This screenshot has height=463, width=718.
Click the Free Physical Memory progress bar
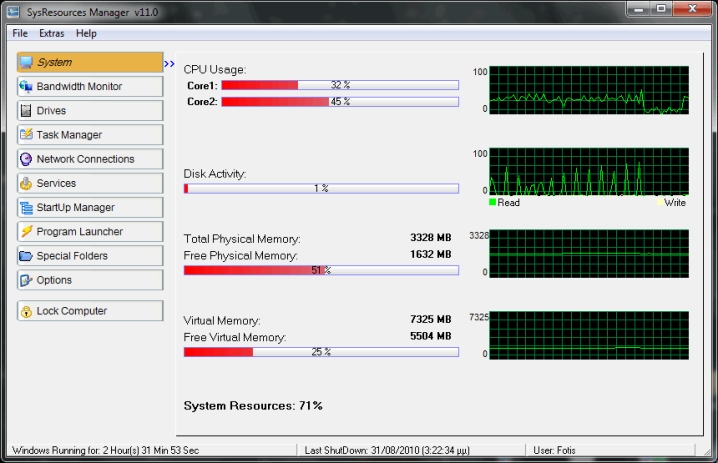coord(320,270)
